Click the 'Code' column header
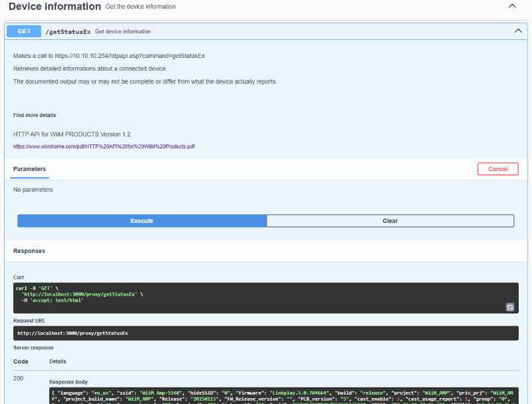This screenshot has width=532, height=404. pyautogui.click(x=21, y=361)
